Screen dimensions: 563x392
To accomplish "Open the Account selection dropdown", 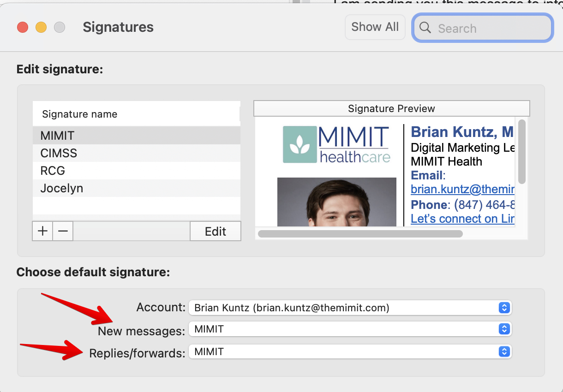I will coord(349,308).
